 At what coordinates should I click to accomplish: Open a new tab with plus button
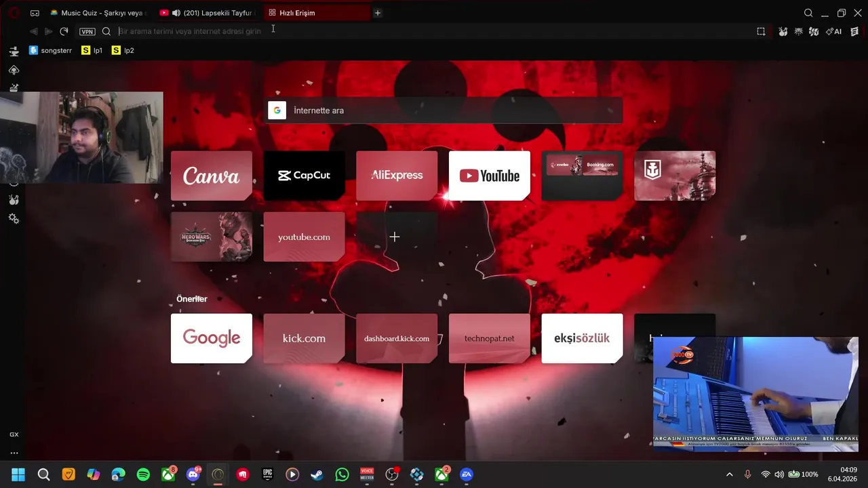378,13
